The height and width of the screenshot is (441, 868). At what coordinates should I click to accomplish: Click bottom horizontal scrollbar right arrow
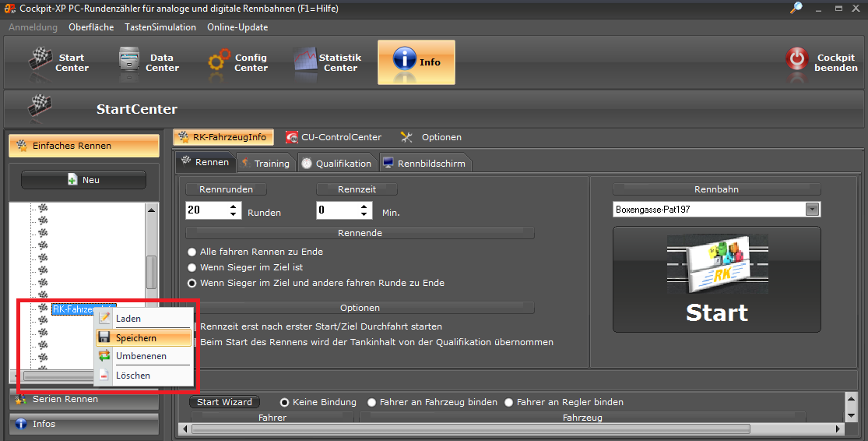tap(838, 429)
